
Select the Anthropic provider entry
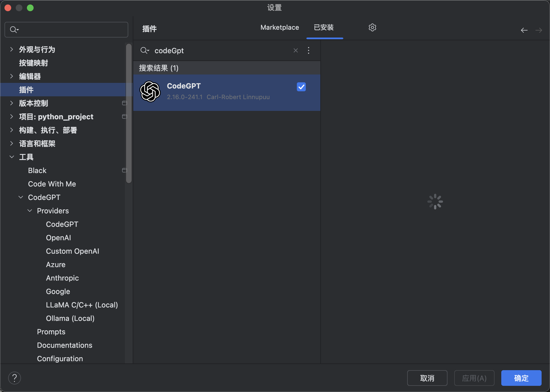[x=62, y=278]
